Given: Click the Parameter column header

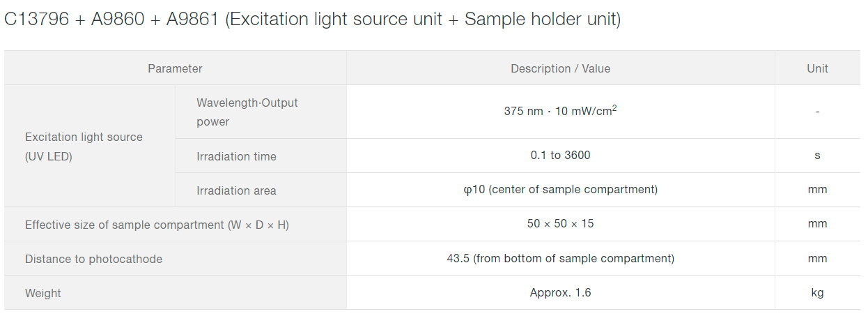Looking at the screenshot, I should (175, 68).
